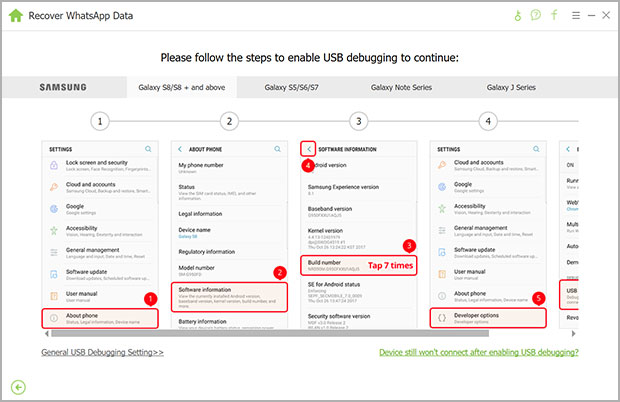Open 'Device still won't connect' help link
This screenshot has width=620, height=402.
pos(478,352)
